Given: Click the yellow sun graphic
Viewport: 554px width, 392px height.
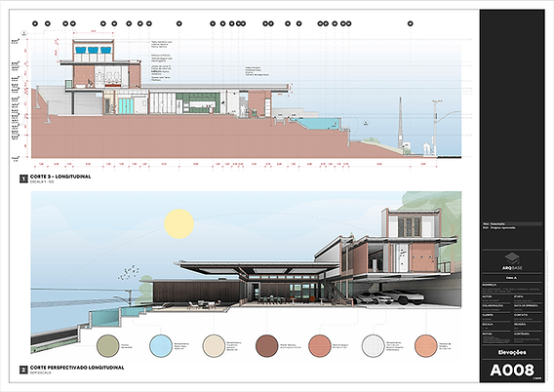Looking at the screenshot, I should point(179,224).
